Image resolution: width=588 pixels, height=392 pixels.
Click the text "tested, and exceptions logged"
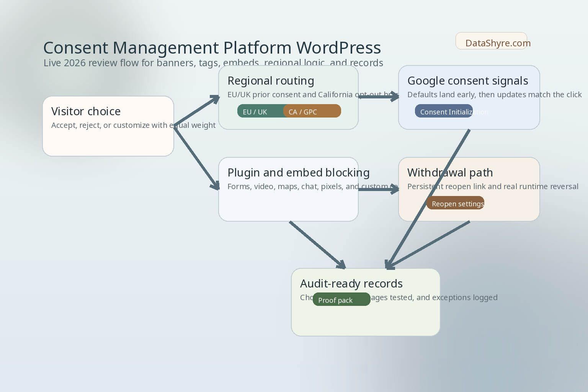click(x=444, y=297)
